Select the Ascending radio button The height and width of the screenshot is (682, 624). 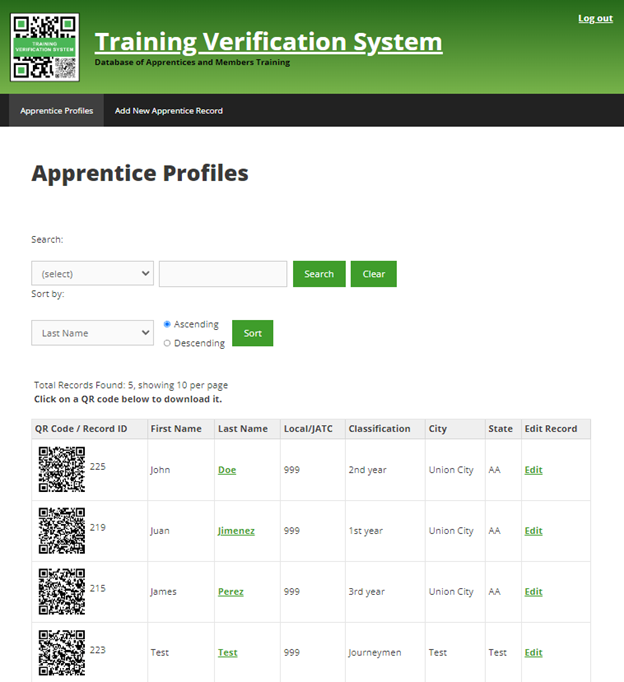click(x=167, y=324)
